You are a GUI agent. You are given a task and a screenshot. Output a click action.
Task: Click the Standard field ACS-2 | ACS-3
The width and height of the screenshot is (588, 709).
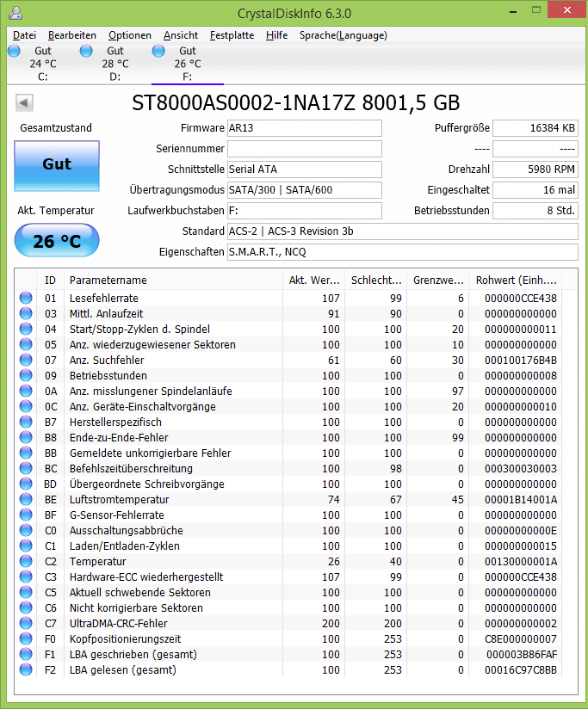[x=403, y=231]
